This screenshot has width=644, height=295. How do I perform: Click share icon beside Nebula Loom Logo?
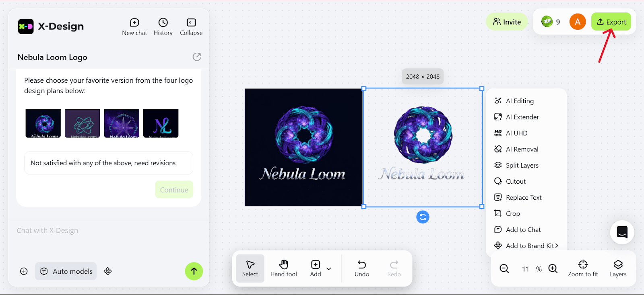tap(197, 57)
